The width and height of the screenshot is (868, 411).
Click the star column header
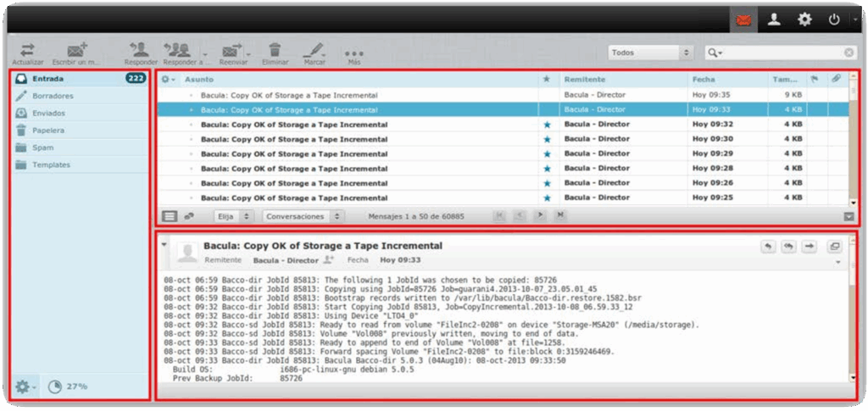pos(547,79)
